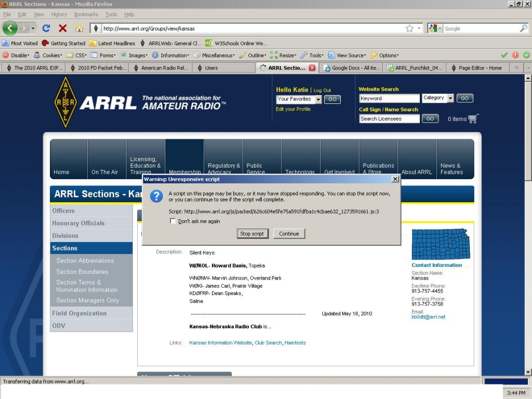Open the News & Features nav item
This screenshot has width=532, height=399.
click(x=455, y=159)
